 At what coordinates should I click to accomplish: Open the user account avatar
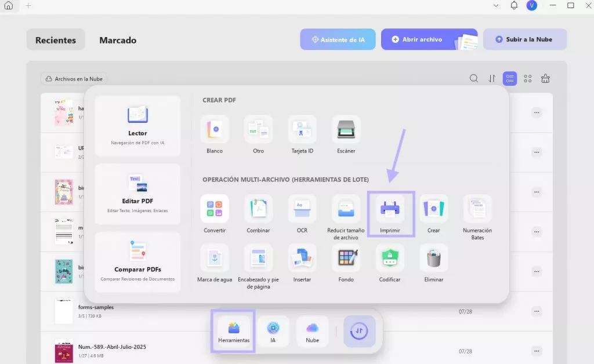(x=532, y=5)
